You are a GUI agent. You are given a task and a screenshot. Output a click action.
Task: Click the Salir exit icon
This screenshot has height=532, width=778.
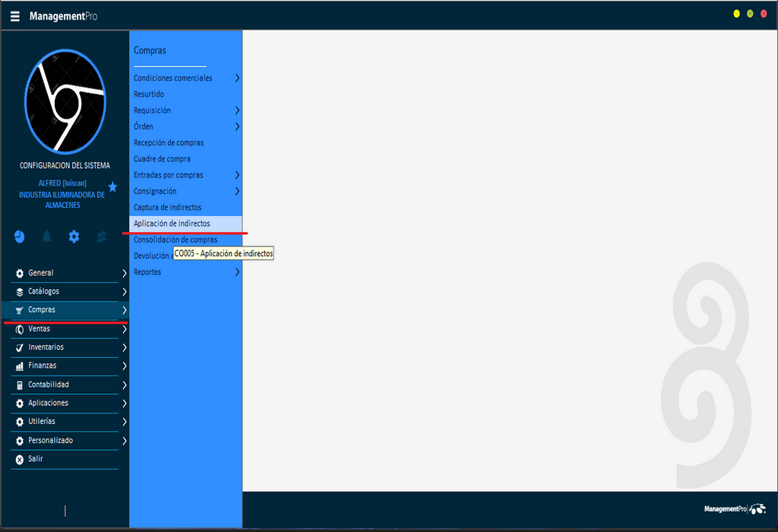[x=20, y=459]
